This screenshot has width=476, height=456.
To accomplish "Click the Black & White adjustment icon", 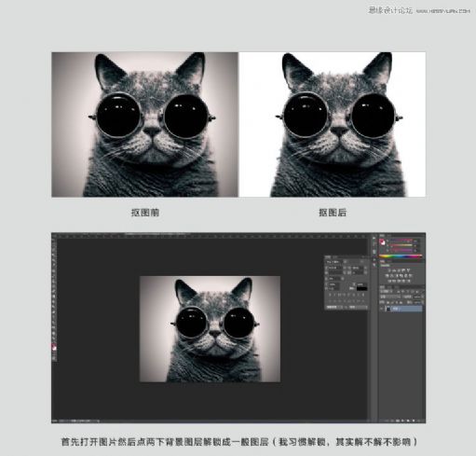I will (397, 276).
